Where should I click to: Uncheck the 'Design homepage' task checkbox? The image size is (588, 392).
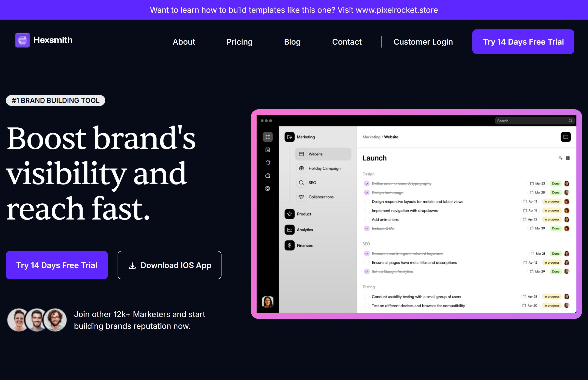point(367,193)
